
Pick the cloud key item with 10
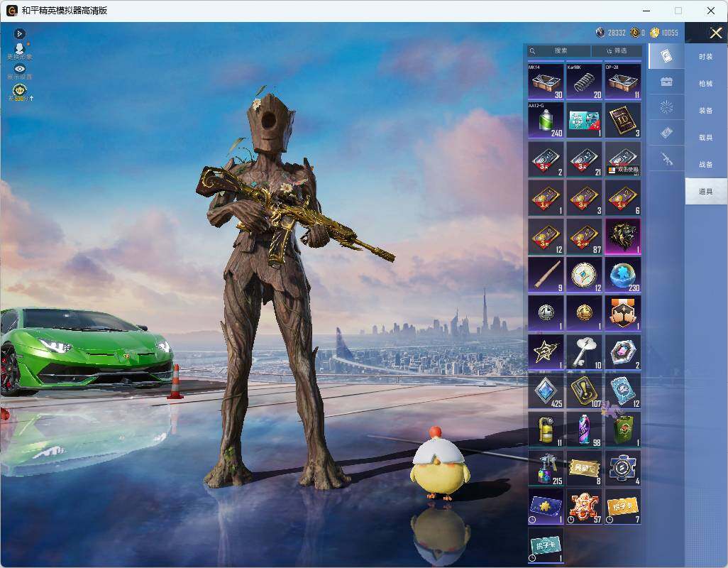(585, 352)
